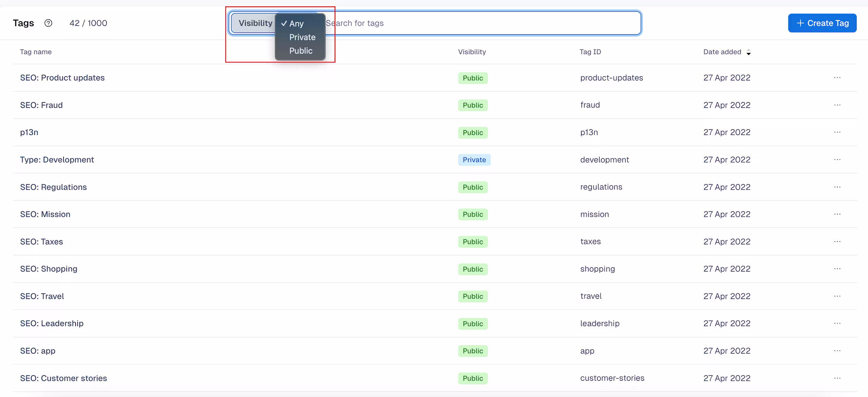
Task: Sort by Tag name column header
Action: pos(36,52)
